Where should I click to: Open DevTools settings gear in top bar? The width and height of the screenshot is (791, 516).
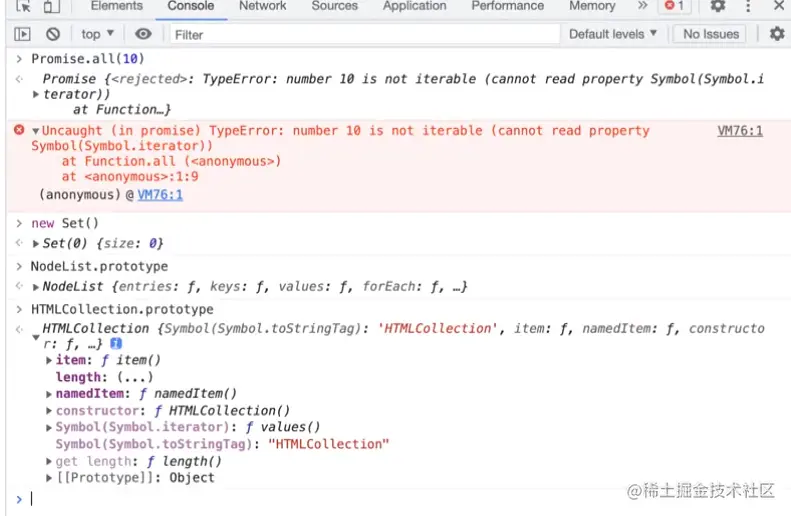tap(718, 6)
